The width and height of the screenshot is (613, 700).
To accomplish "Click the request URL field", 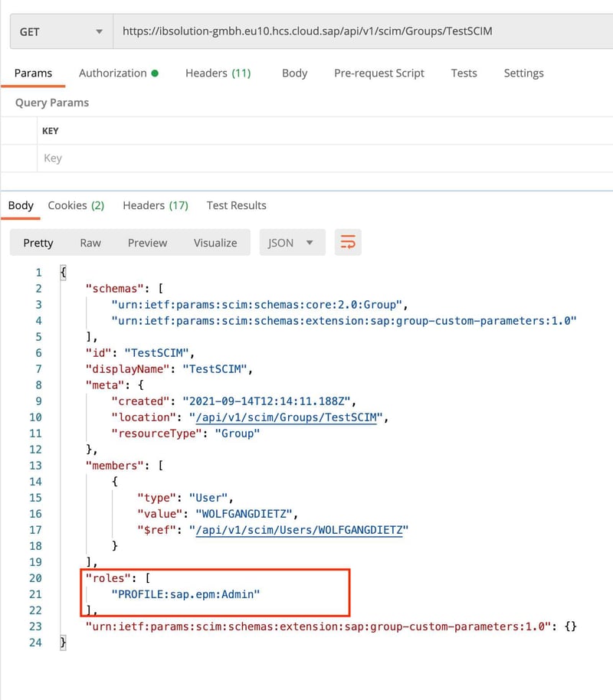I will (x=360, y=31).
